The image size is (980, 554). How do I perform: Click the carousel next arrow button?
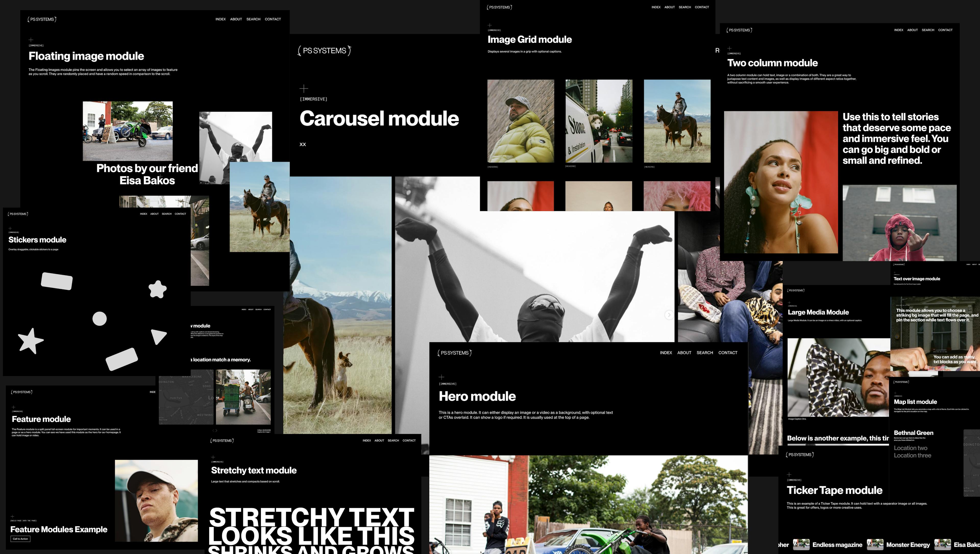tap(669, 315)
